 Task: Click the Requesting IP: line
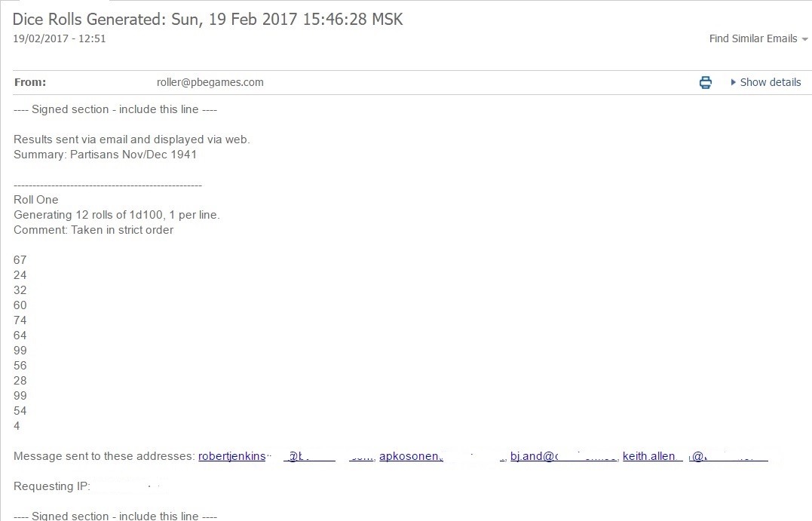[x=52, y=486]
